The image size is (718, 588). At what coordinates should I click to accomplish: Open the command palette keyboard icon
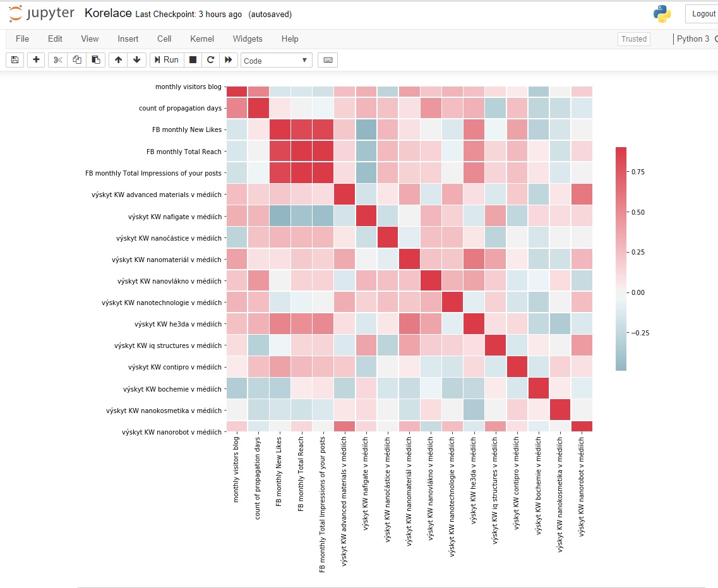coord(328,60)
